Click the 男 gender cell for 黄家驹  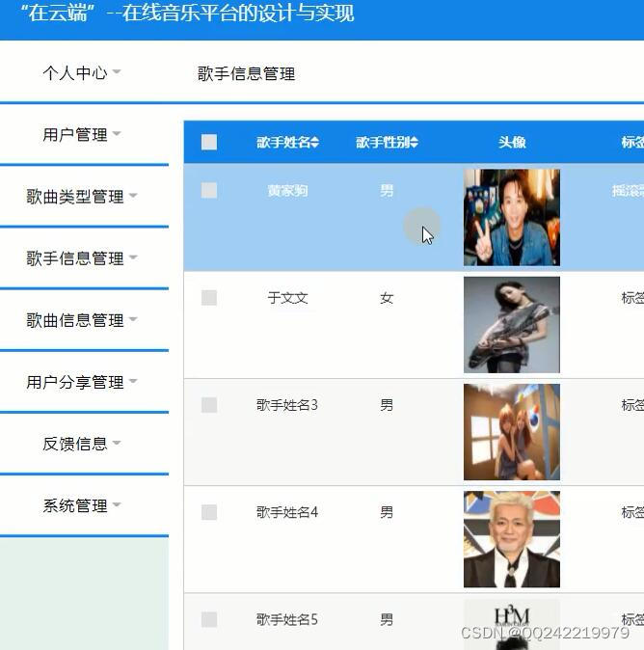[x=387, y=191]
